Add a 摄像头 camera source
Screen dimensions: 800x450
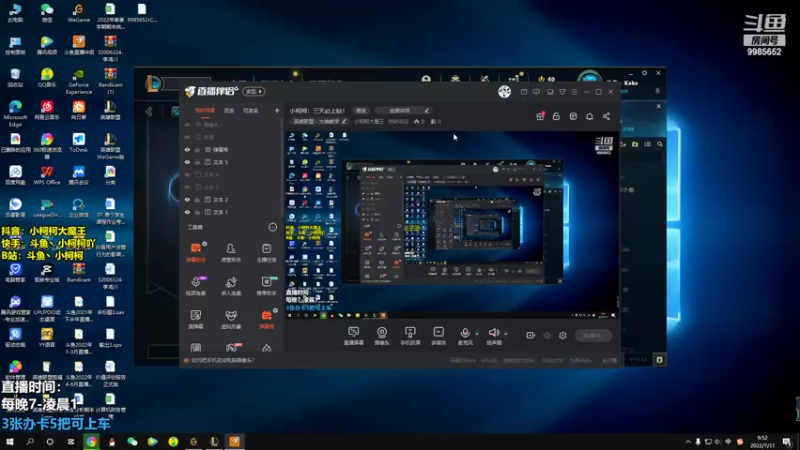(382, 336)
